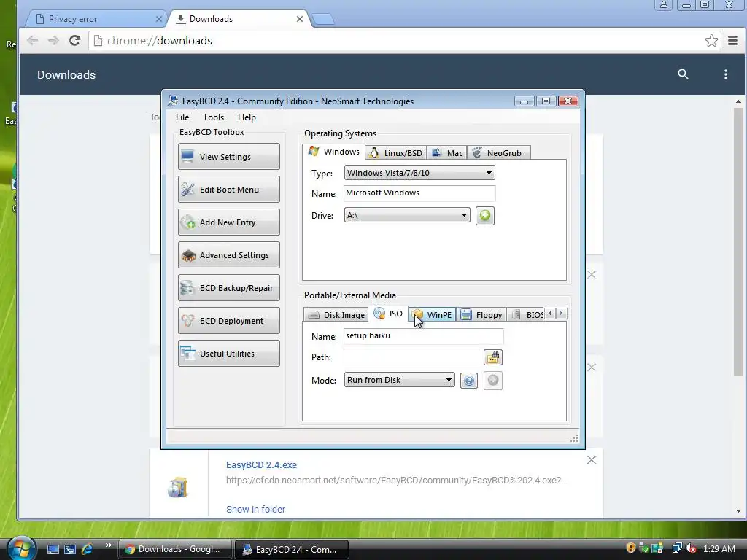Open View Settings in EasyBCD Toolbox
The width and height of the screenshot is (747, 560).
[x=228, y=157]
